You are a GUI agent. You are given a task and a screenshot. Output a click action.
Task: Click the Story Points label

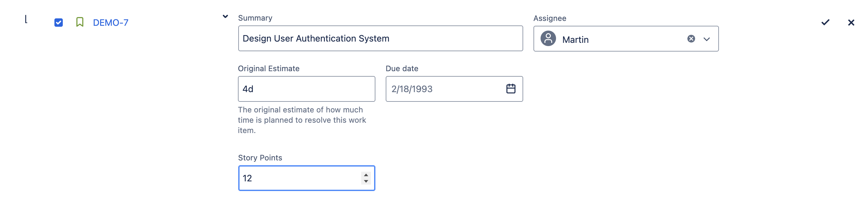pyautogui.click(x=260, y=158)
